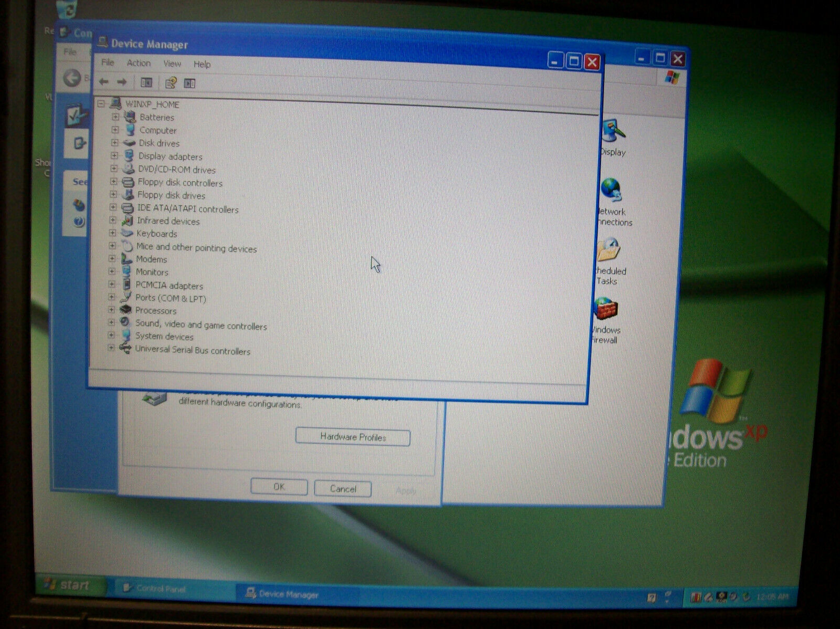The height and width of the screenshot is (629, 840).
Task: Click the Keyboards category icon
Action: [x=127, y=233]
